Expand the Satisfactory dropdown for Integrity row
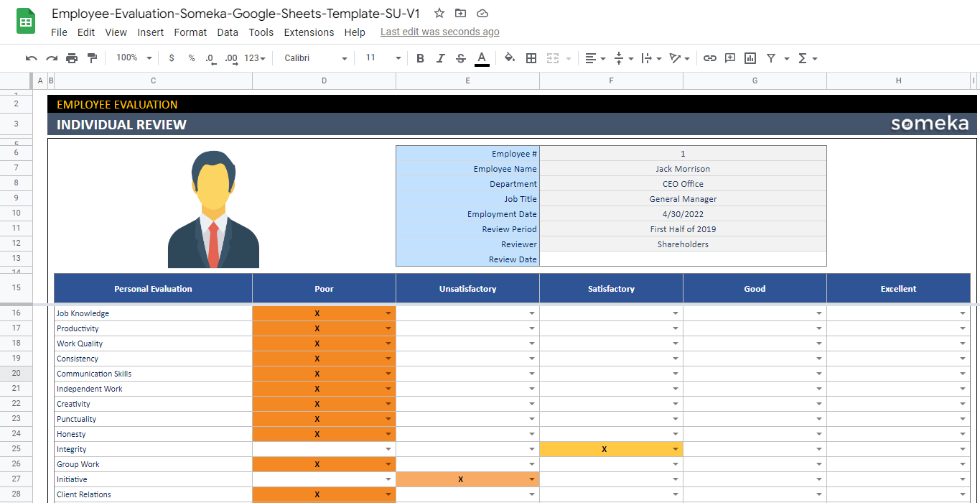Screen dimensions: 980x503 coord(674,448)
